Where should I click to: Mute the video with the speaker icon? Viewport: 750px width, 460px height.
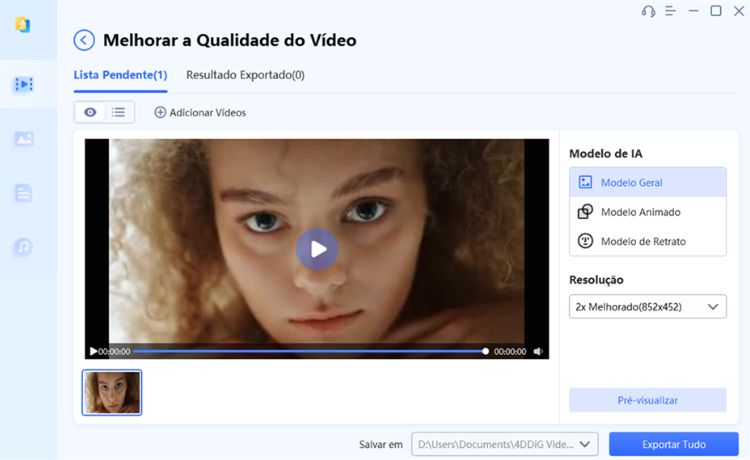[x=538, y=351]
